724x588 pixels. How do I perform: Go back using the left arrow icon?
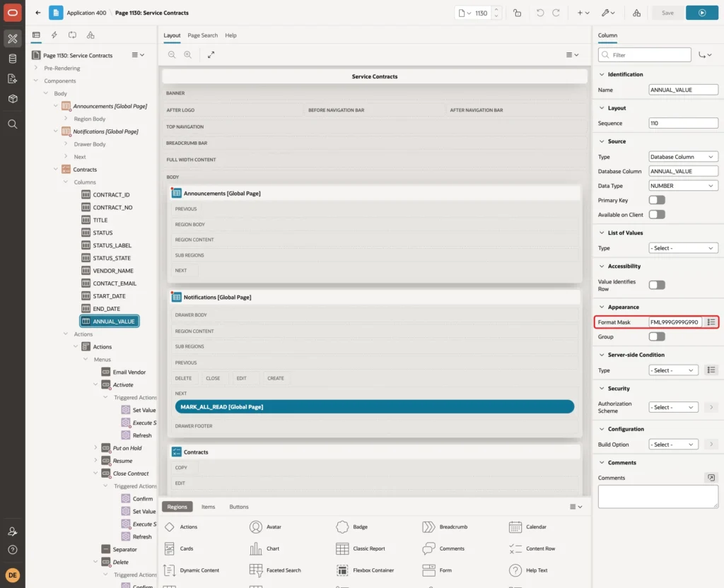point(38,13)
